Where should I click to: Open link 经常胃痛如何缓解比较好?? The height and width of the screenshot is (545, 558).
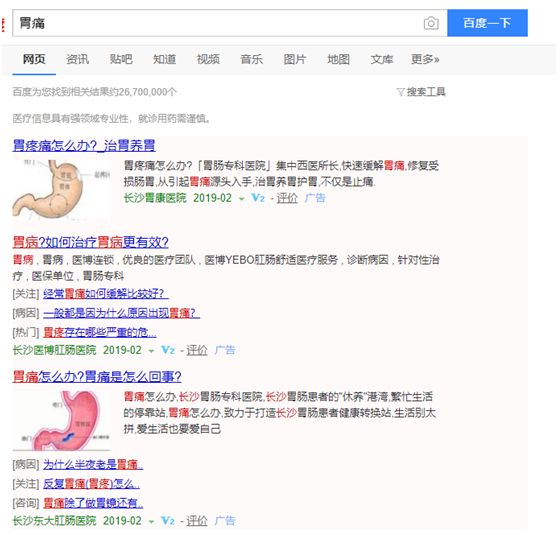click(106, 294)
